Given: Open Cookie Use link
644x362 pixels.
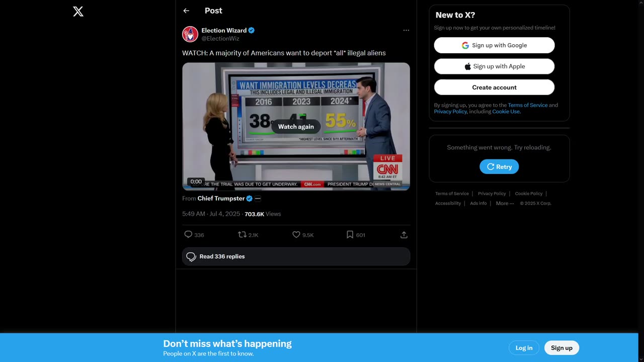Looking at the screenshot, I should (506, 112).
